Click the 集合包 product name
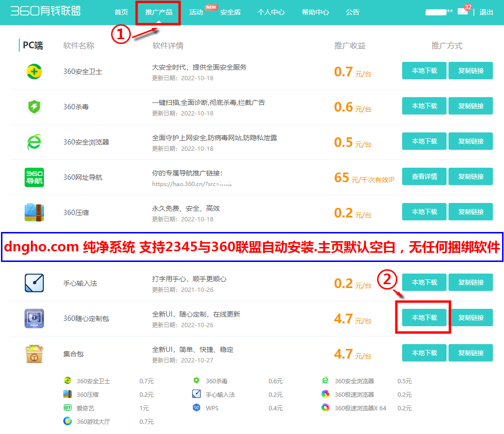 pos(73,354)
